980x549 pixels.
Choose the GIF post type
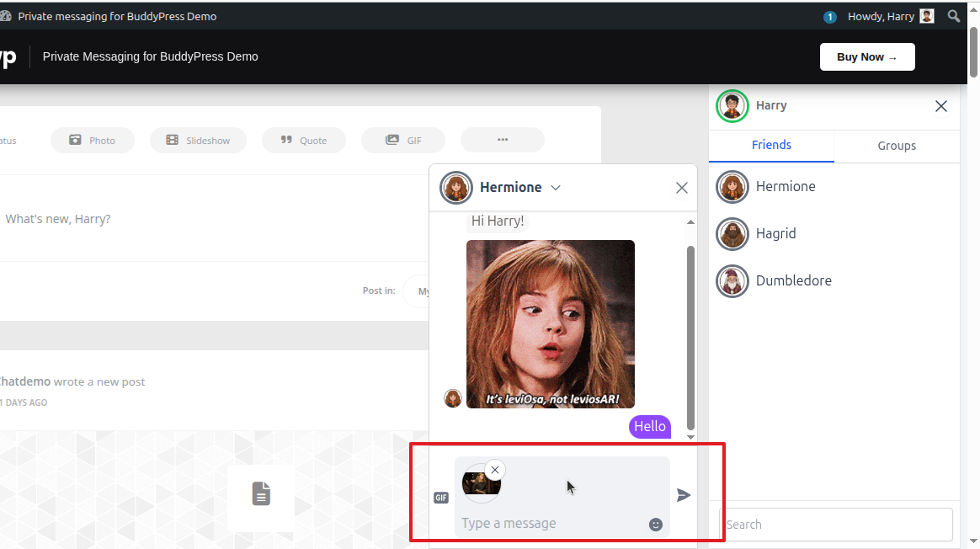pyautogui.click(x=403, y=140)
